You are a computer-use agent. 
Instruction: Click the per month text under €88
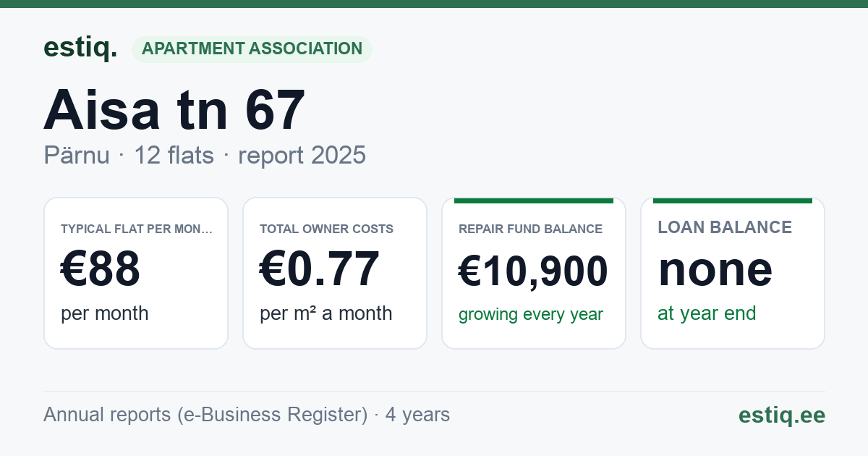pyautogui.click(x=105, y=313)
